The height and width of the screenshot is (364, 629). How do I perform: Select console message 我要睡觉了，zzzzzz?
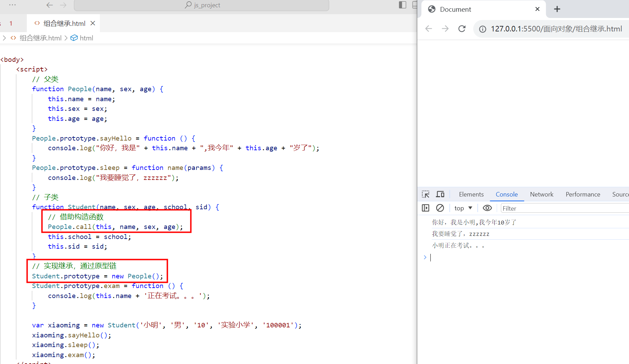pyautogui.click(x=460, y=234)
